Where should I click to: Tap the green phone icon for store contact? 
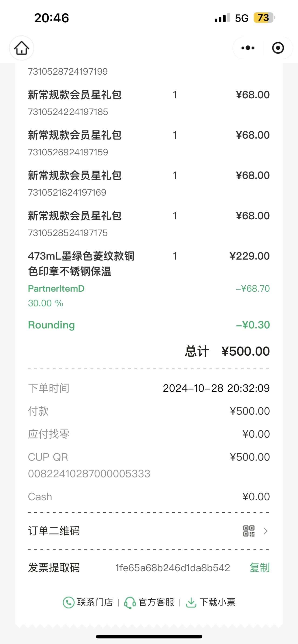pyautogui.click(x=68, y=602)
